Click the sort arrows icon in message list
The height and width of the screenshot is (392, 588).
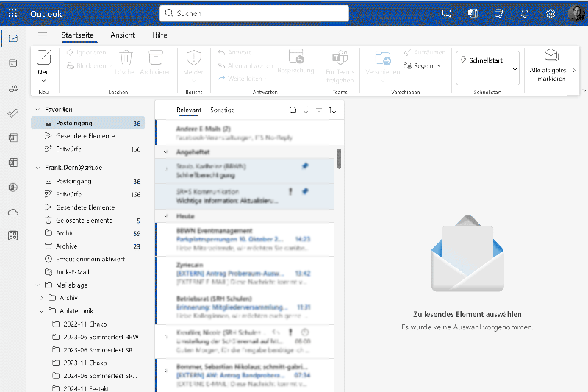click(332, 110)
